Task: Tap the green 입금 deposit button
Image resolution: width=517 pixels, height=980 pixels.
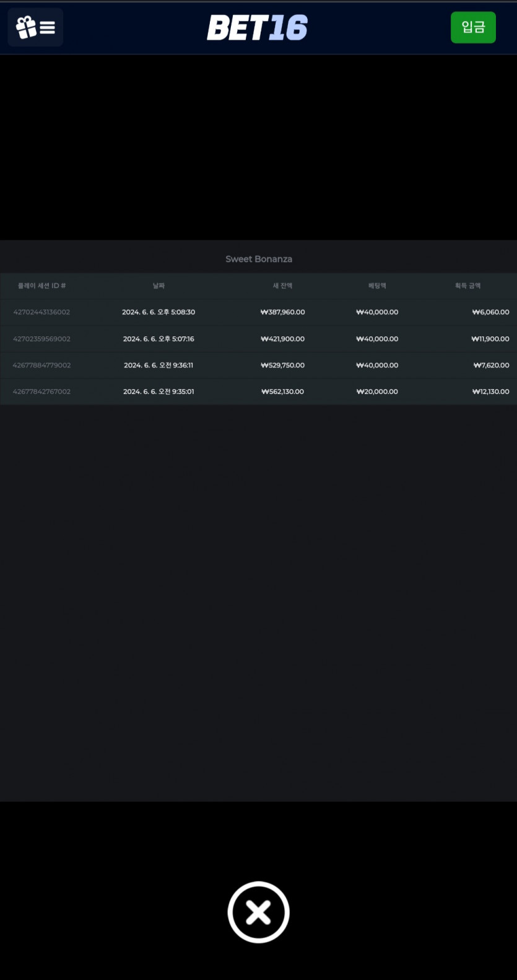Action: click(473, 27)
